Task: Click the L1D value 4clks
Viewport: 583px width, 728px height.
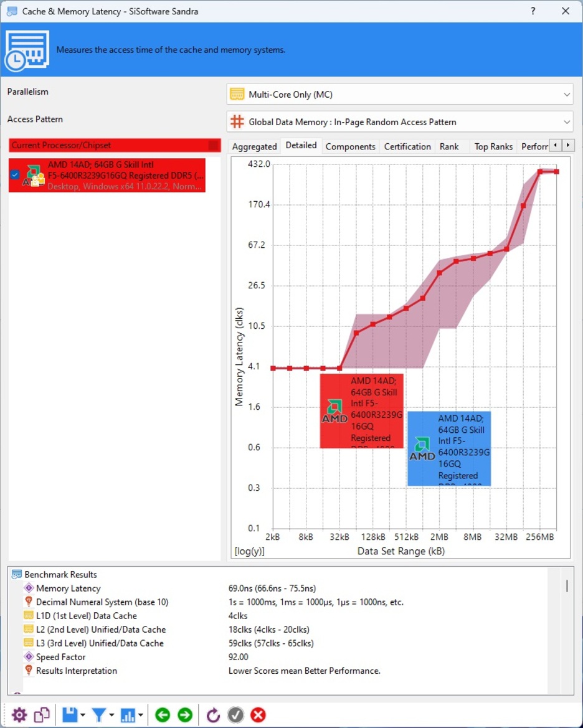Action: 238,616
